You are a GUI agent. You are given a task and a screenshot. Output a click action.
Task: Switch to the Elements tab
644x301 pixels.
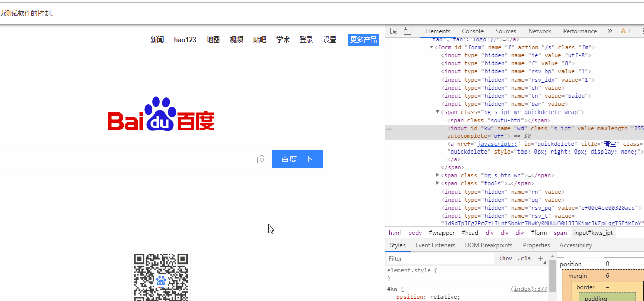[438, 31]
